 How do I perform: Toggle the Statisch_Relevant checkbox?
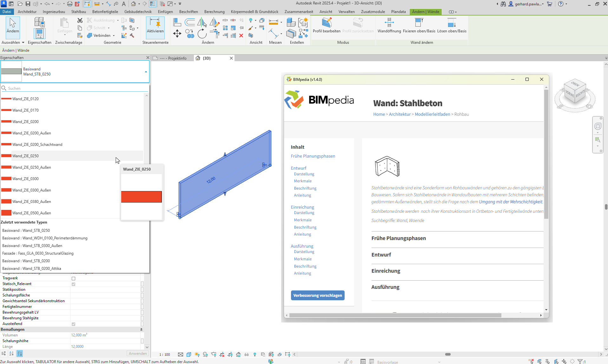coord(73,284)
